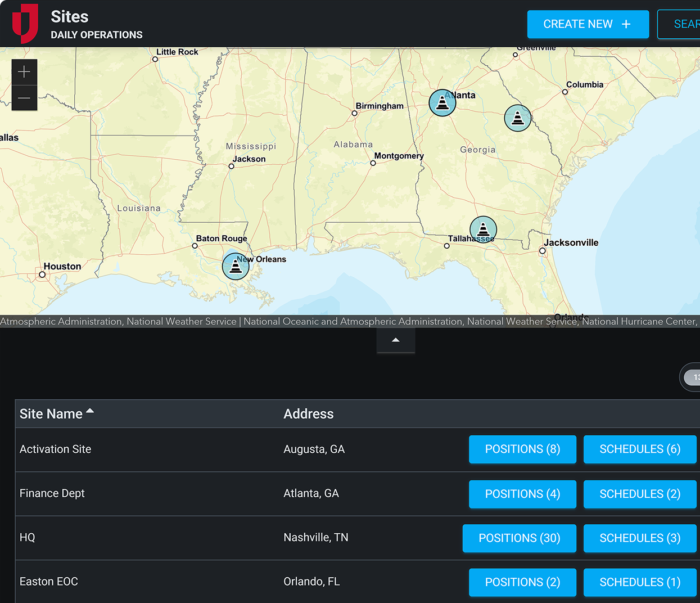View Positions (4) for Finance Dept
This screenshot has height=603, width=700.
(522, 494)
